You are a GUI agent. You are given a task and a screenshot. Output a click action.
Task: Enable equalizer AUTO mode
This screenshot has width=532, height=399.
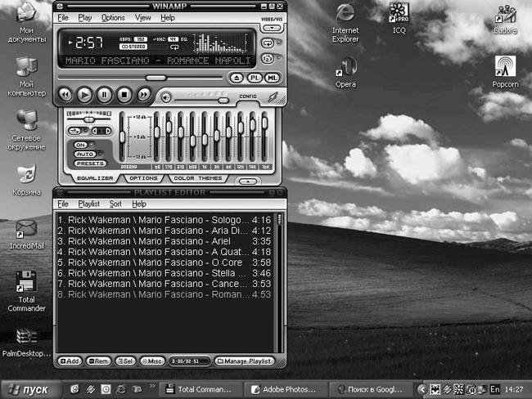pos(85,154)
